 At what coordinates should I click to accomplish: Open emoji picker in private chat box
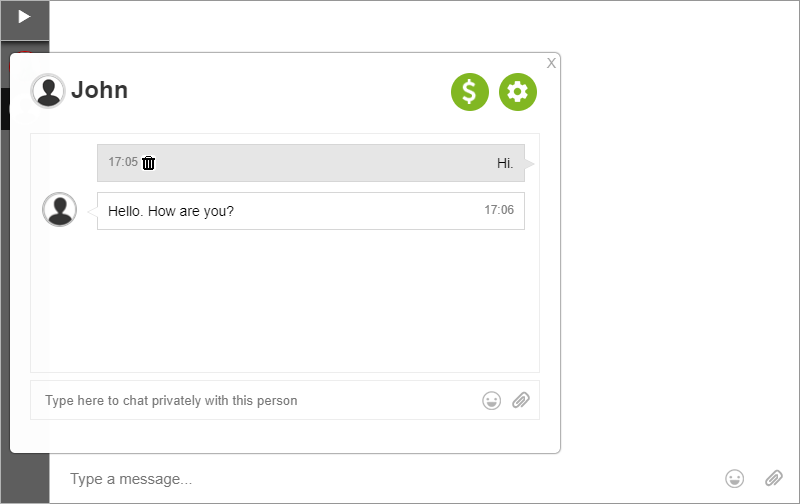click(x=491, y=400)
